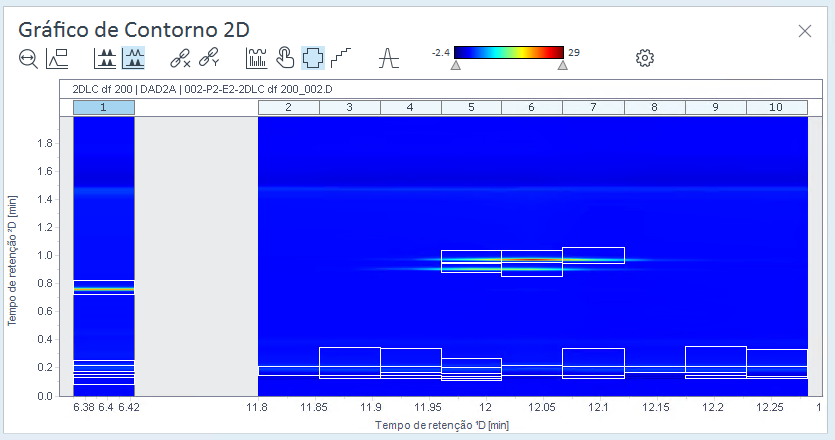The width and height of the screenshot is (835, 440).
Task: Click the Y axis label Tempo de retenção ²D
Action: coord(12,260)
